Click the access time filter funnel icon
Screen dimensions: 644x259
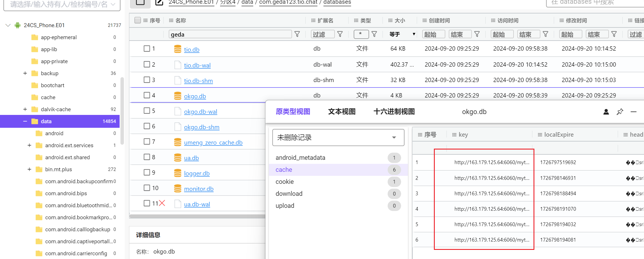click(546, 34)
